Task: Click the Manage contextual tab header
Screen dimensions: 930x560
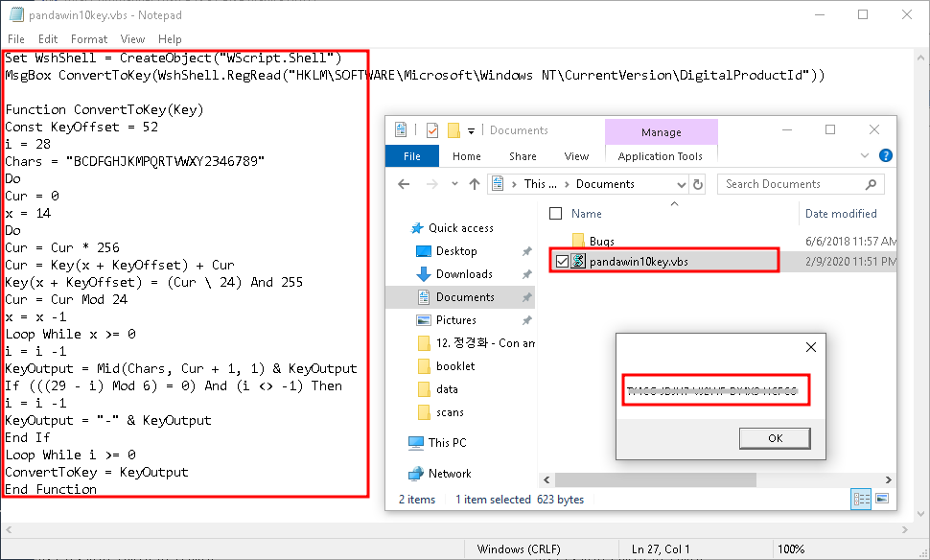Action: click(662, 132)
